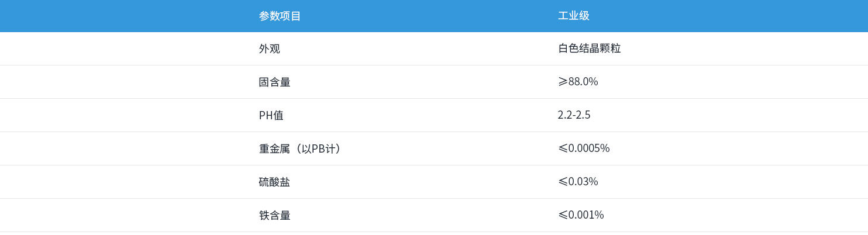Click the ≤ symbol in 重金属 row
The width and height of the screenshot is (868, 235).
pos(563,148)
